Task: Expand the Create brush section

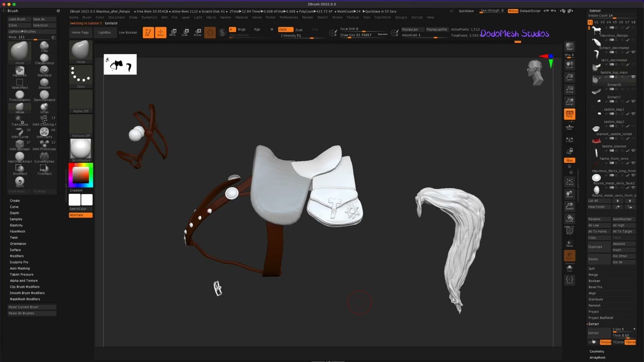Action: coord(15,201)
